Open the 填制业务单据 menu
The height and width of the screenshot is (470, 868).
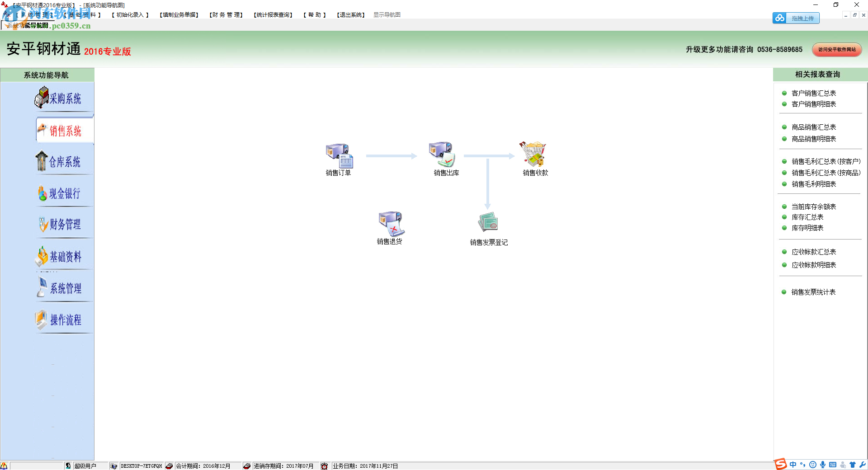click(179, 15)
